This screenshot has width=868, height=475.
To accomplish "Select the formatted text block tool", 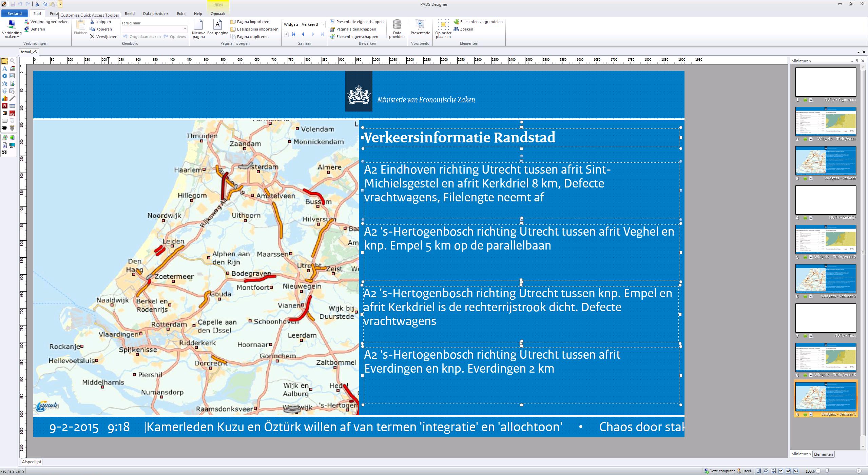I will tap(12, 68).
